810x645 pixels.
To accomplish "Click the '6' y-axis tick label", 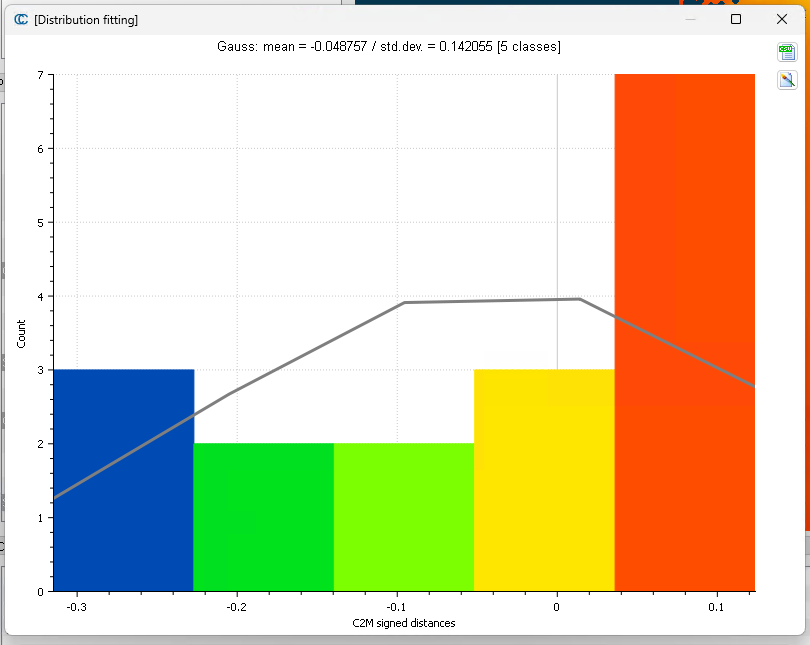I will pos(40,149).
